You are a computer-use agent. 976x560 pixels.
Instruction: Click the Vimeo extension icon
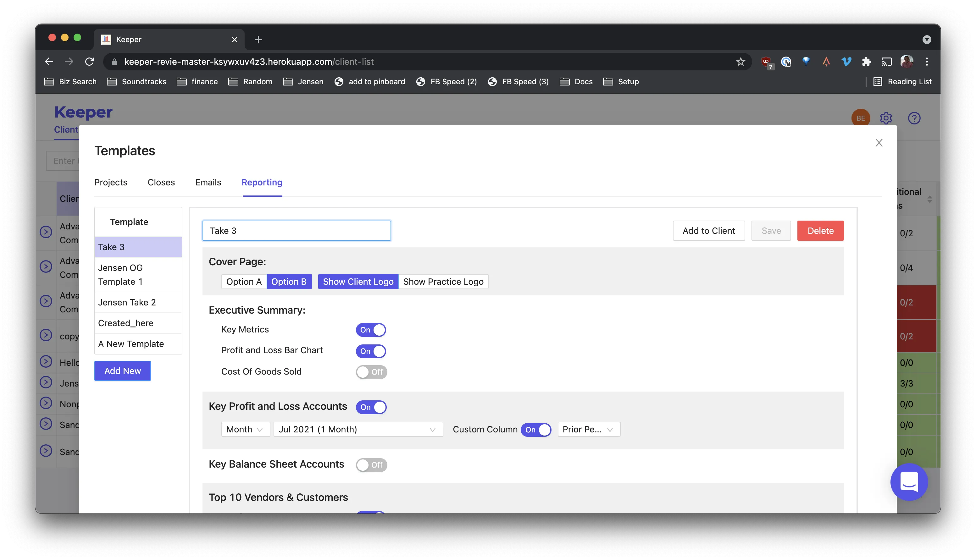[846, 62]
